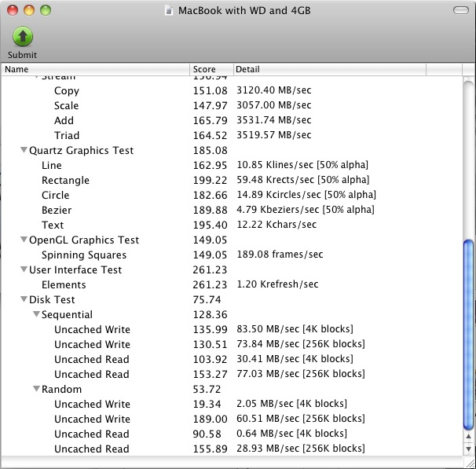Select the Add row
The height and width of the screenshot is (469, 476).
click(232, 120)
